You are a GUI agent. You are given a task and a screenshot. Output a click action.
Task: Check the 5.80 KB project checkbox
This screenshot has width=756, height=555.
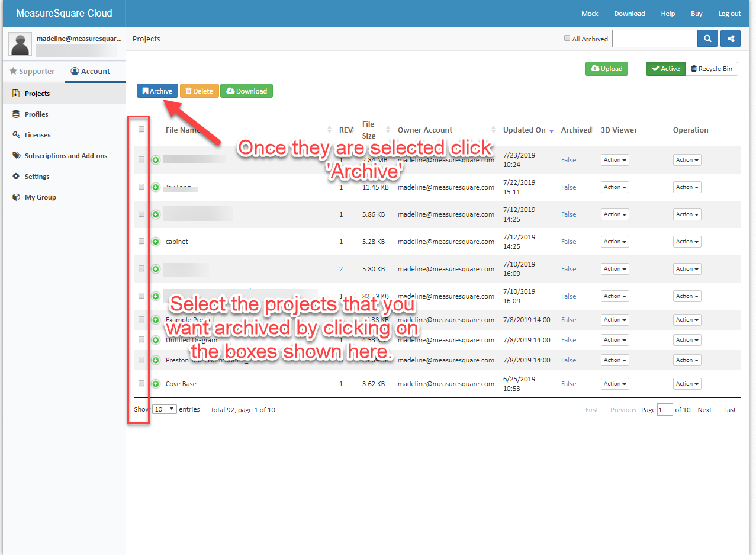pos(141,268)
